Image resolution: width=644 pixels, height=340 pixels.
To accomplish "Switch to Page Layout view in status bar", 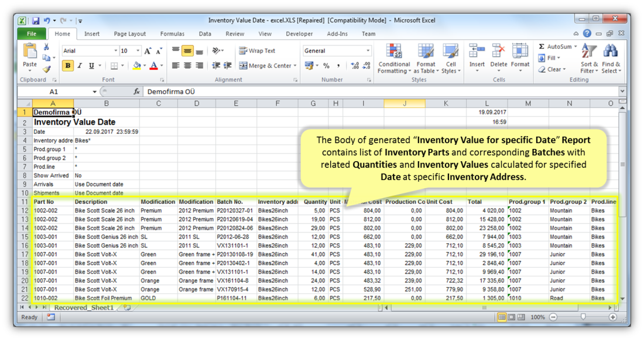I will point(512,317).
